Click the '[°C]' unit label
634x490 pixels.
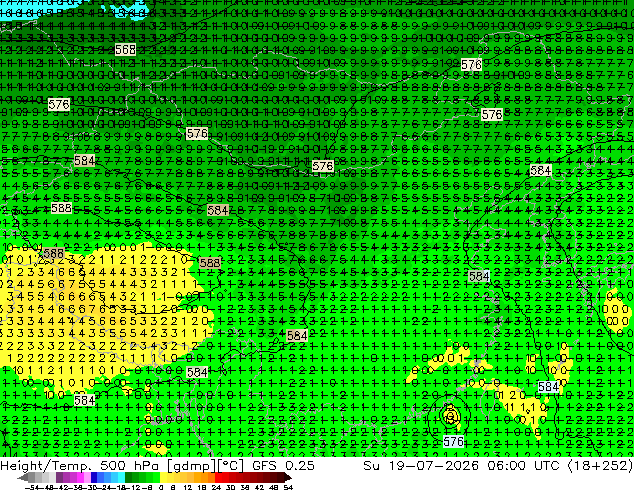[231, 466]
